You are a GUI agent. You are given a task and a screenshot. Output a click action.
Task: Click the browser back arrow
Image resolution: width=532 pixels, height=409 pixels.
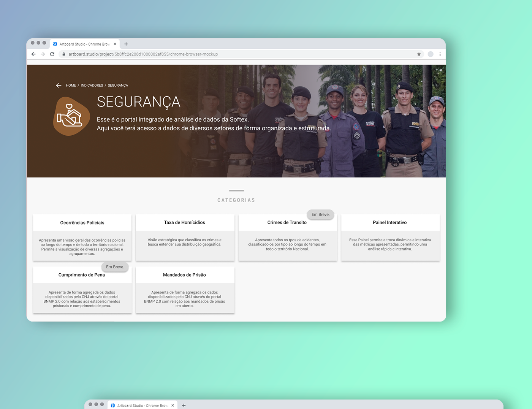(x=33, y=54)
